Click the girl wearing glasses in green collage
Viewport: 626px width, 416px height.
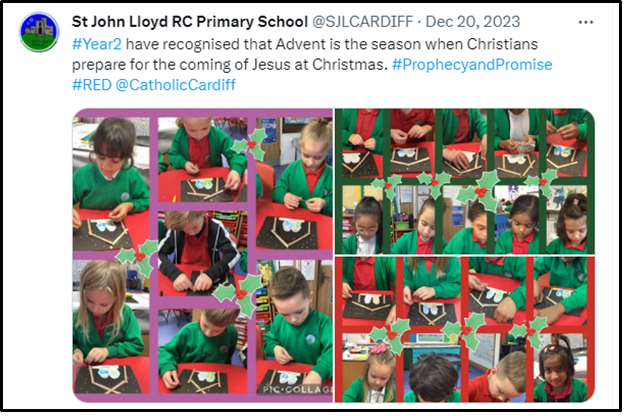click(x=362, y=220)
